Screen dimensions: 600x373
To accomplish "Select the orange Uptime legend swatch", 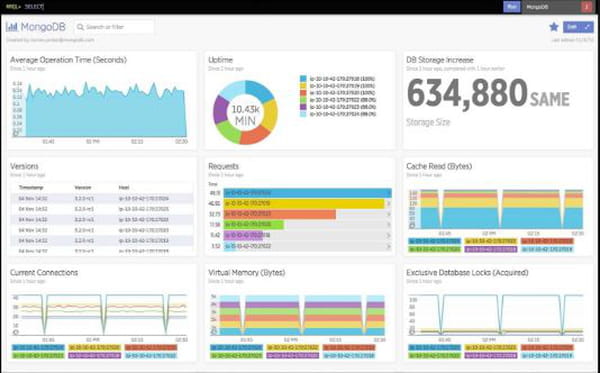I will pos(303,93).
